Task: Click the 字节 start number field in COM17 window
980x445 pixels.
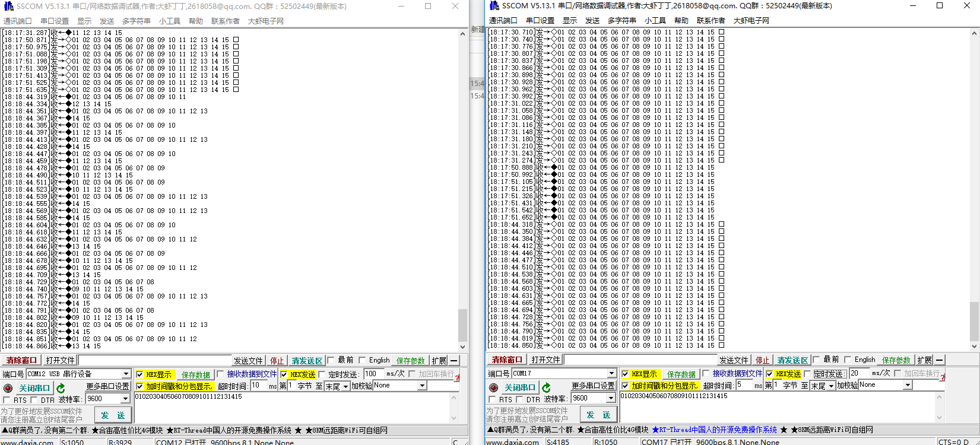Action: pyautogui.click(x=778, y=385)
